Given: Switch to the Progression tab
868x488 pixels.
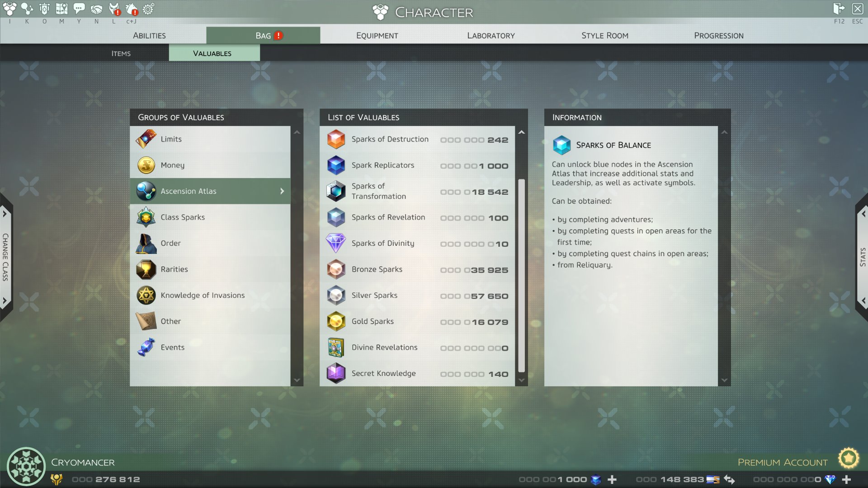Looking at the screenshot, I should tap(719, 35).
